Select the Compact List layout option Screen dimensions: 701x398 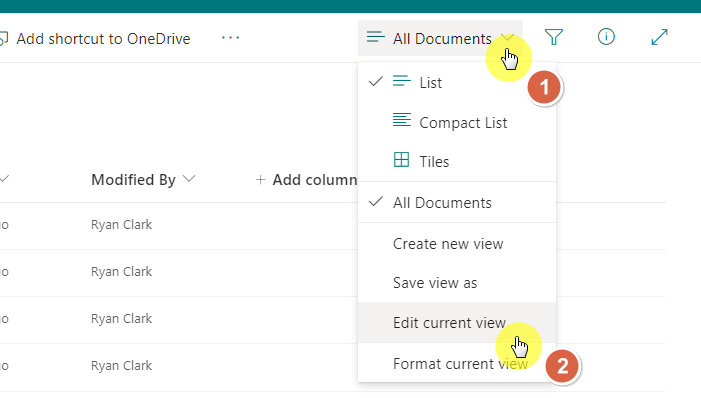[457, 123]
